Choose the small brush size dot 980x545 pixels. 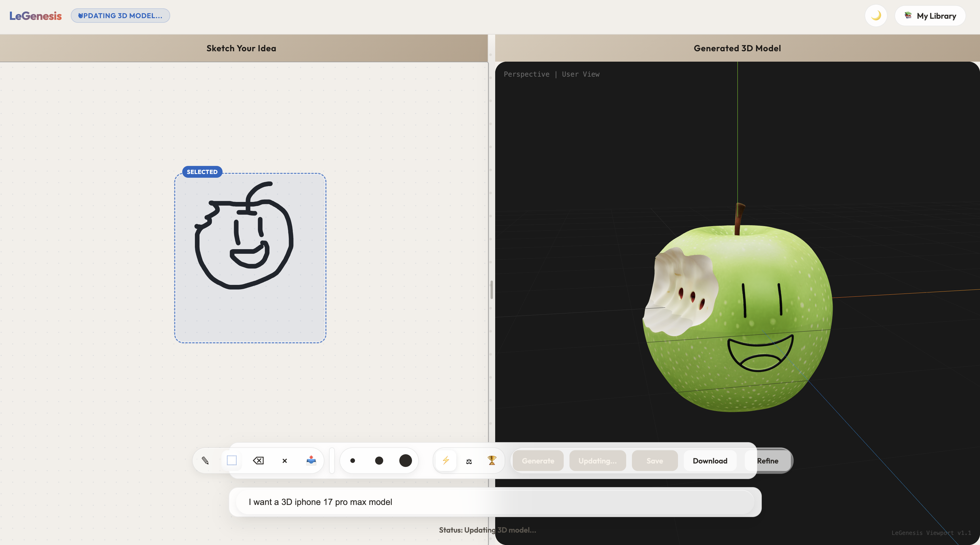tap(353, 461)
